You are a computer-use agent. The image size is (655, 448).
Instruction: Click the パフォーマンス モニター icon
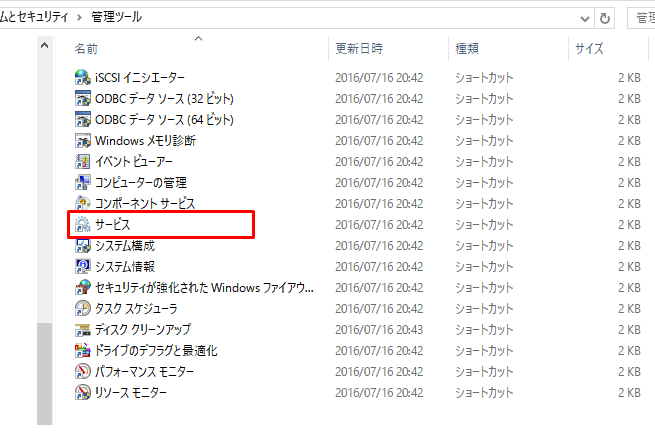click(83, 372)
